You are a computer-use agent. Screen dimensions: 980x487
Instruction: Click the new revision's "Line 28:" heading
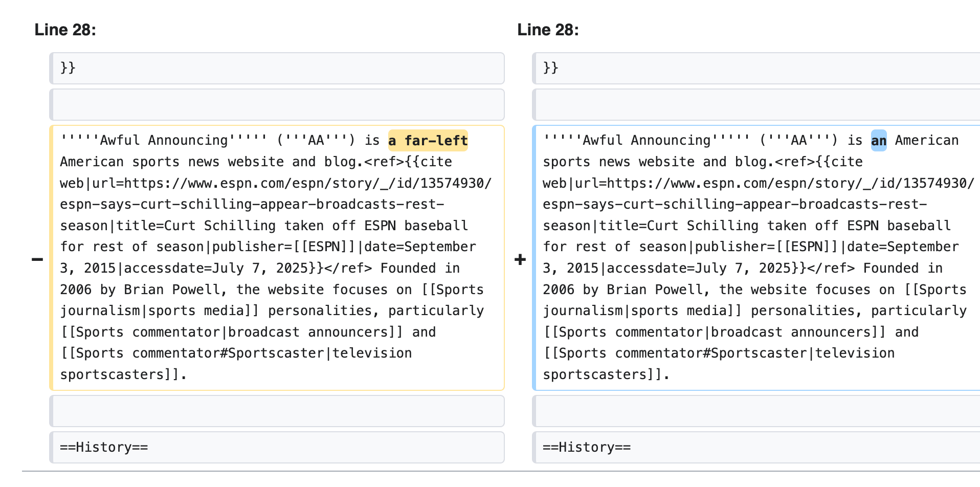tap(548, 30)
